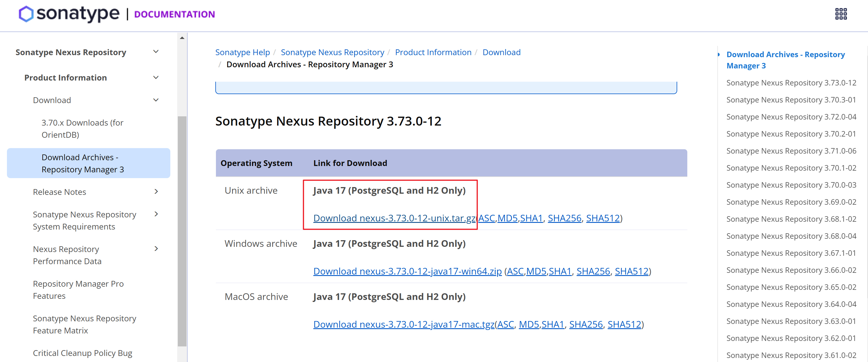The width and height of the screenshot is (868, 362).
Task: Expand the Release Notes chevron
Action: (156, 192)
